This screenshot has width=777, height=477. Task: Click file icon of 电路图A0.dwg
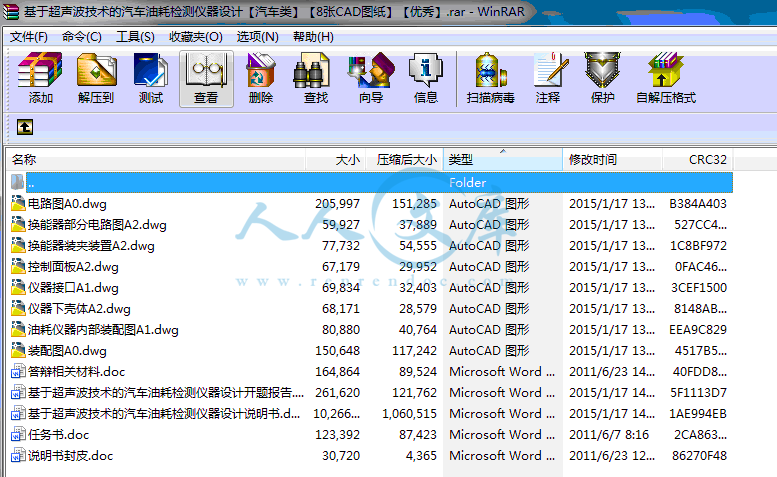point(18,204)
